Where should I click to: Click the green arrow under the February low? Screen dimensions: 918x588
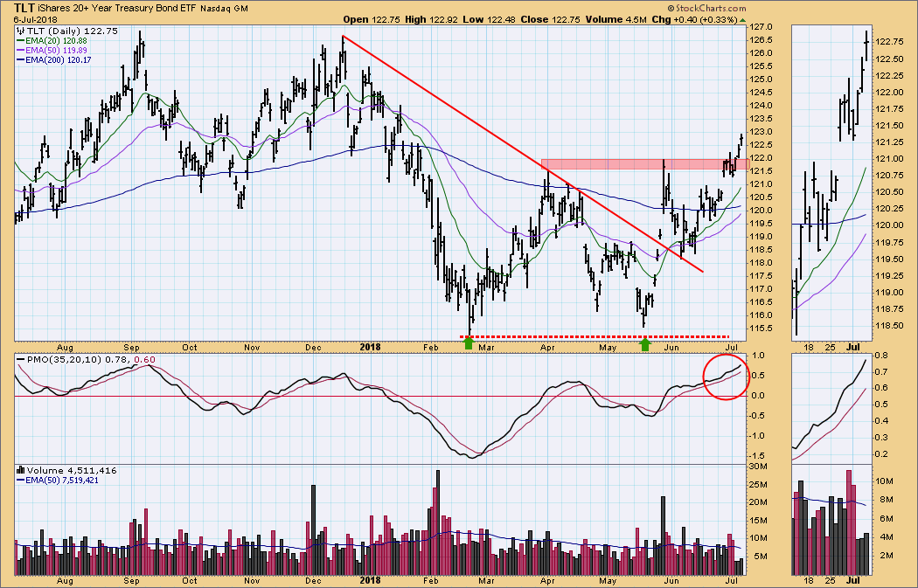point(469,344)
